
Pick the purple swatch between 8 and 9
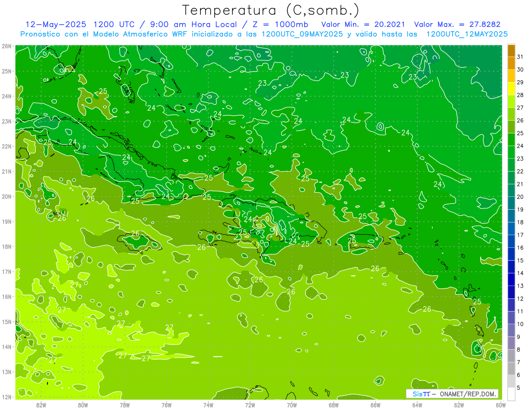coord(511,343)
